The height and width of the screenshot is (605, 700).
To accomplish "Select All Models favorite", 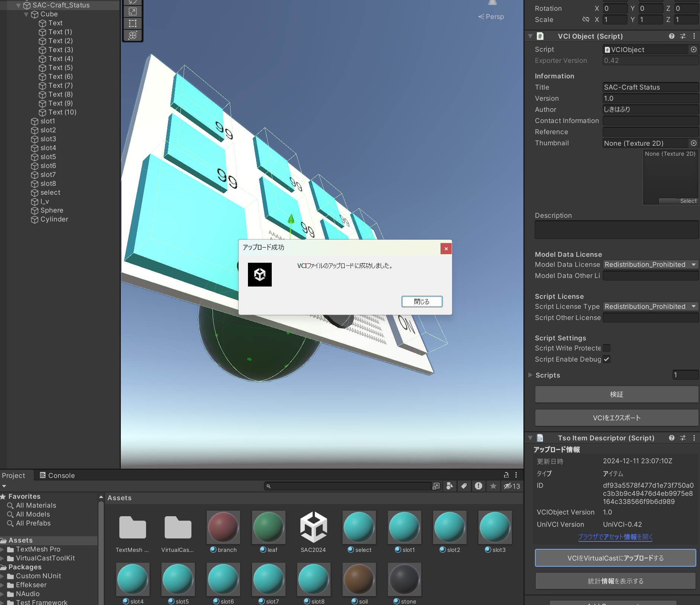I will [33, 514].
